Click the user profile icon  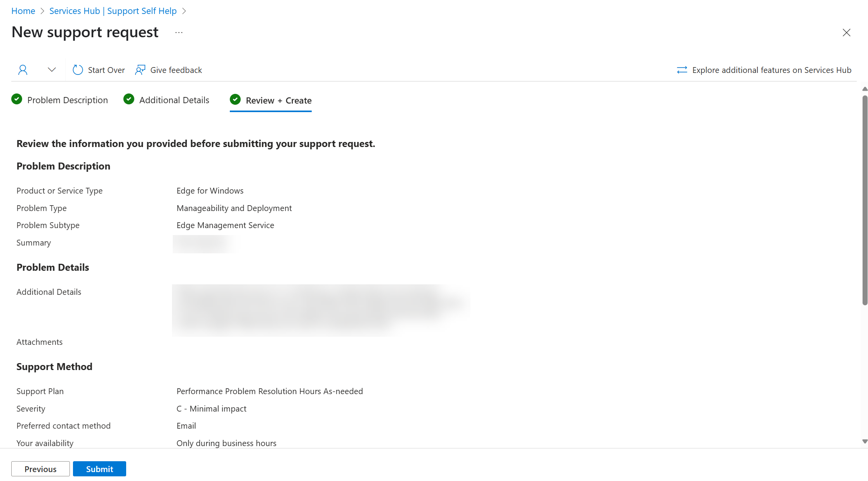(23, 69)
